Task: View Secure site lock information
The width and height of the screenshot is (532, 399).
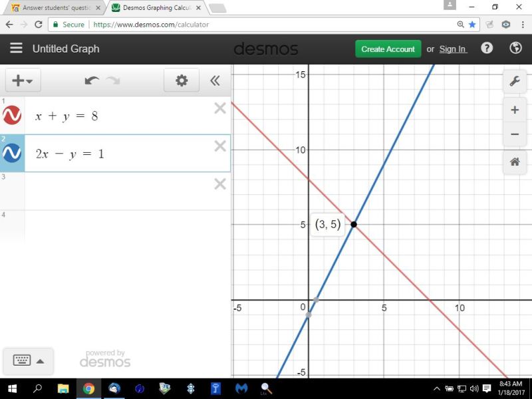Action: tap(69, 25)
